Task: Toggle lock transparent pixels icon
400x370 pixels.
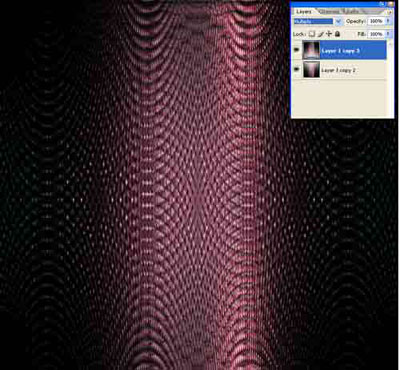Action: click(x=312, y=34)
